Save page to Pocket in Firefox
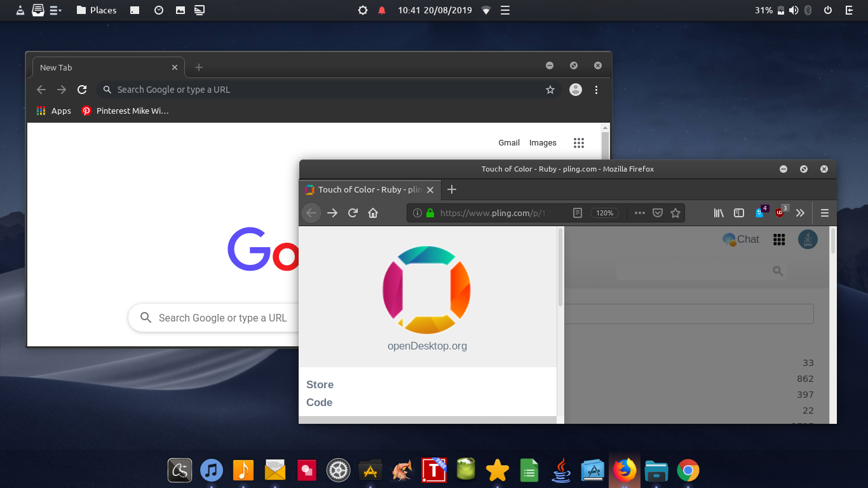The image size is (868, 488). [x=658, y=213]
